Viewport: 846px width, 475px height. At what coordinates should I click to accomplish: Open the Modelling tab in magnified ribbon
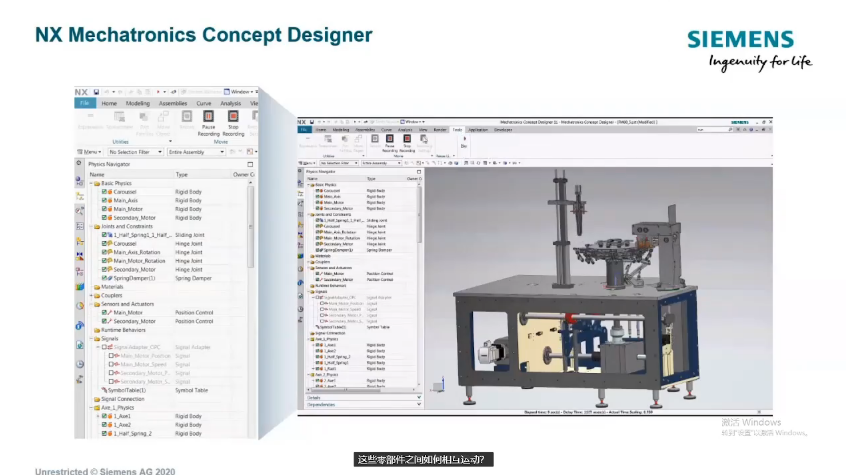138,103
